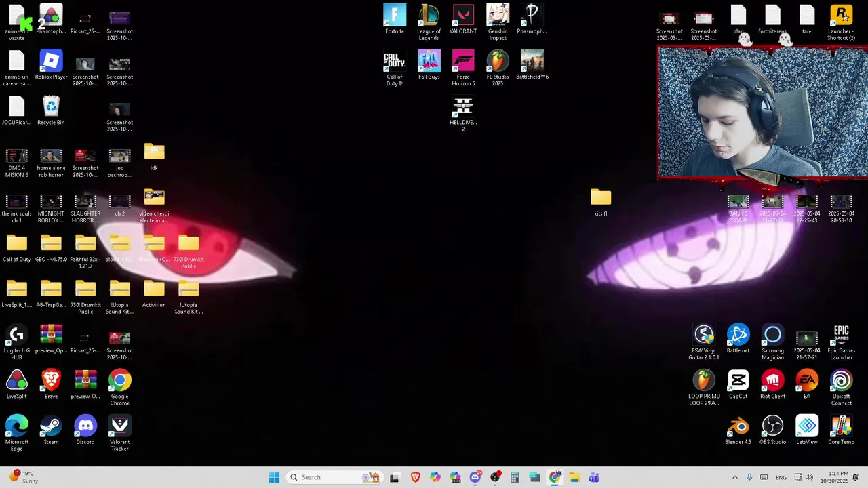Viewport: 868px width, 488px height.
Task: Open the Riot Client shortcut
Action: coord(772,385)
